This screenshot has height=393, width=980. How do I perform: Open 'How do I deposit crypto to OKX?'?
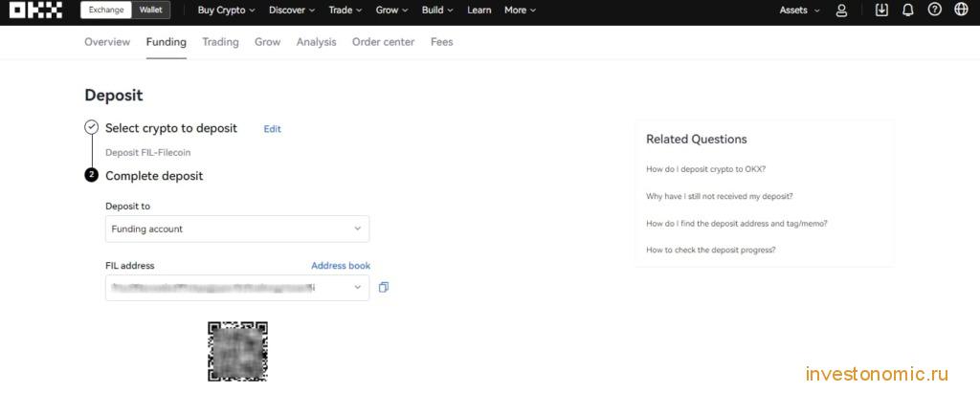[x=706, y=169]
